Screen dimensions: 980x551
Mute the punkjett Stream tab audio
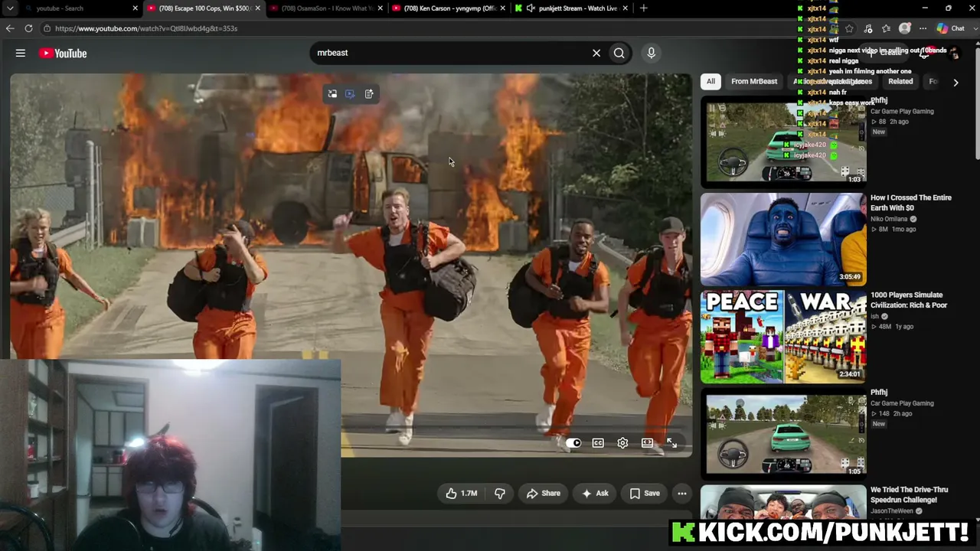pos(531,8)
